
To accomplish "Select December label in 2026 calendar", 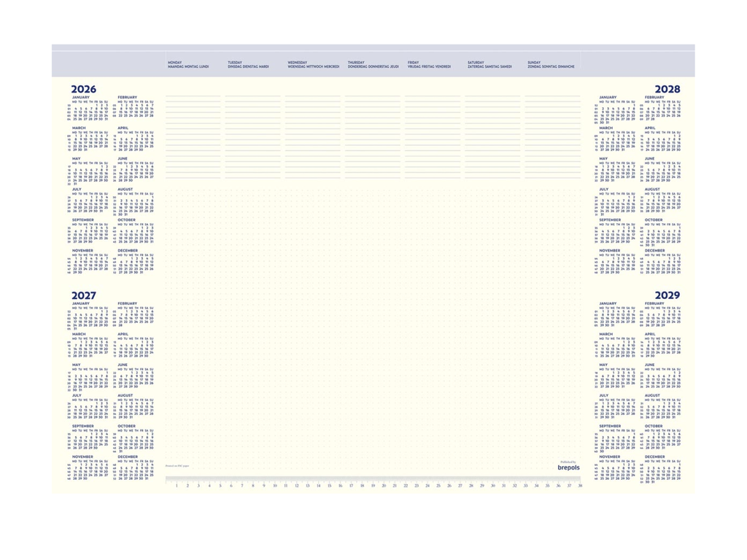I will coord(128,251).
